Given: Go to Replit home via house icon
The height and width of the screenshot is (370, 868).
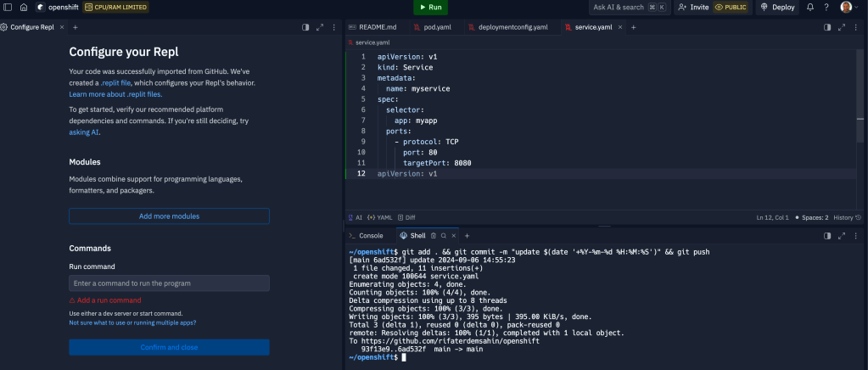Looking at the screenshot, I should (x=23, y=7).
